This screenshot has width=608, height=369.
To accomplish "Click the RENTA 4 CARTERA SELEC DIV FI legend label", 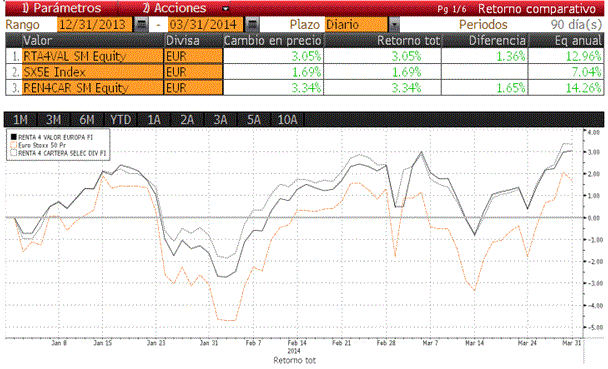I will point(62,153).
